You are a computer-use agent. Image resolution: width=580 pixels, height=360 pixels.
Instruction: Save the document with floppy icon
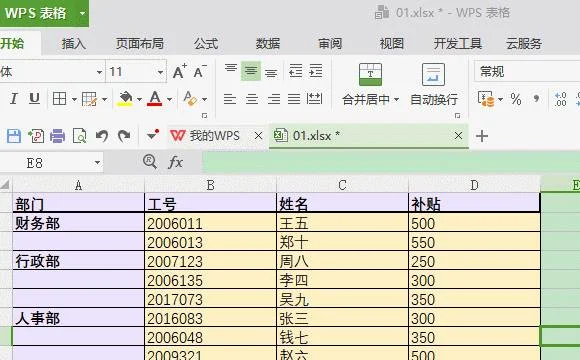click(x=14, y=136)
